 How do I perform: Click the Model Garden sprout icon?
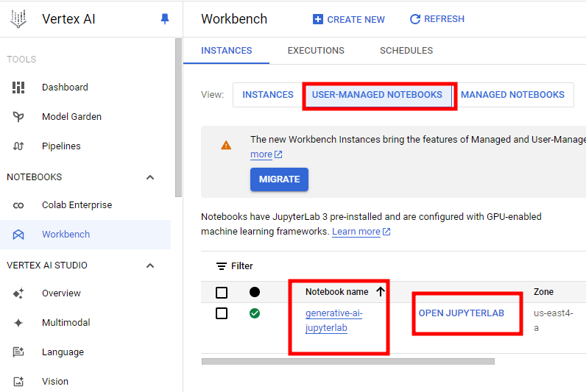[18, 117]
